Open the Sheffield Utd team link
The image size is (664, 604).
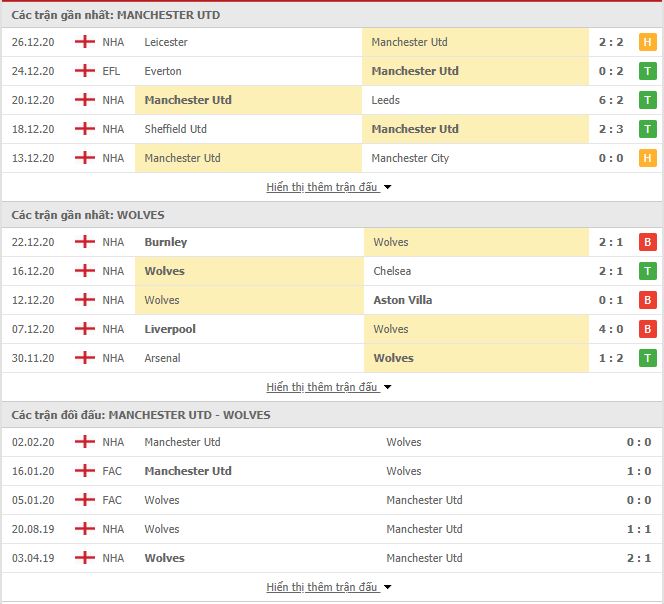click(175, 130)
